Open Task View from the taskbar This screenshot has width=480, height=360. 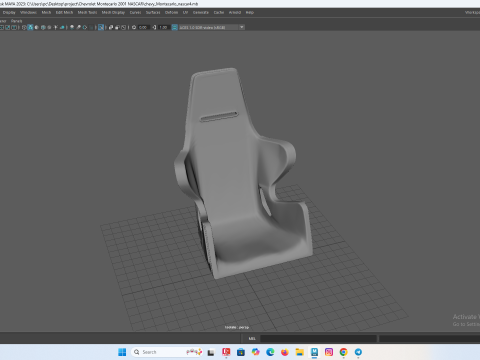pos(211,352)
